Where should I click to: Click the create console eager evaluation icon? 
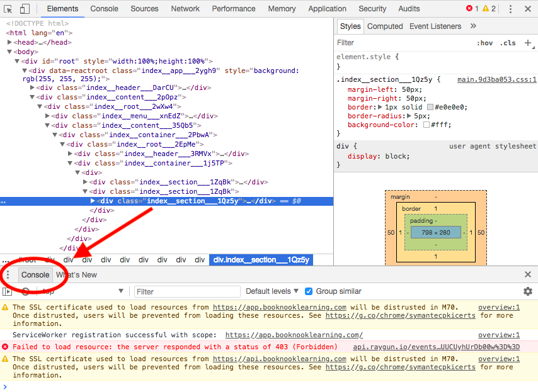point(8,291)
